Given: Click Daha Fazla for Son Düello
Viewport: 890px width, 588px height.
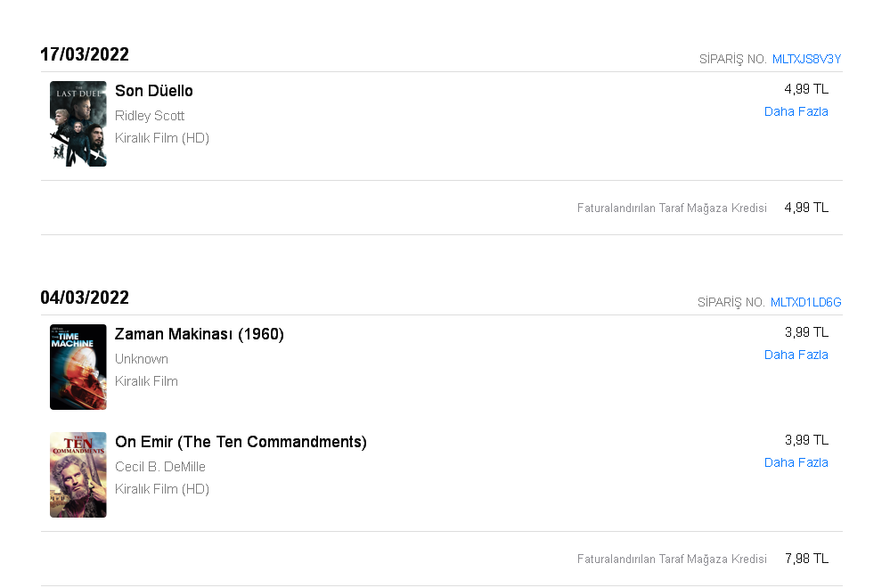Looking at the screenshot, I should point(796,112).
